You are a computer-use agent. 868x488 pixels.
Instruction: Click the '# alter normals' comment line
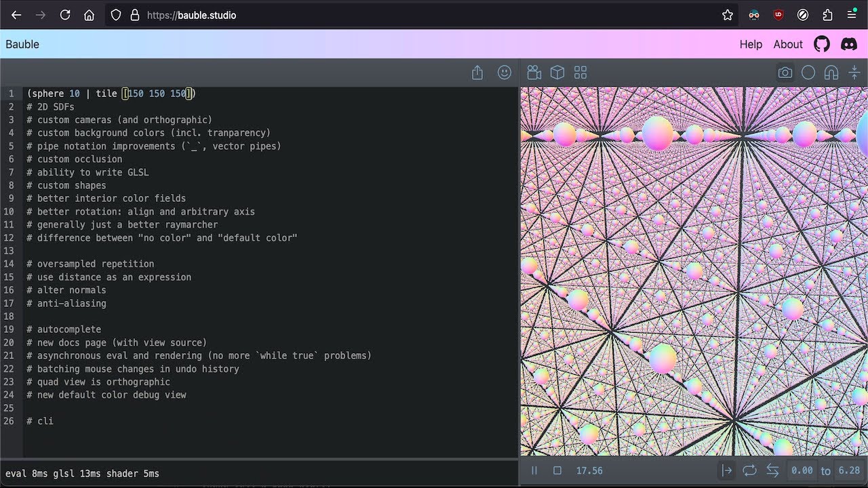[x=66, y=290]
